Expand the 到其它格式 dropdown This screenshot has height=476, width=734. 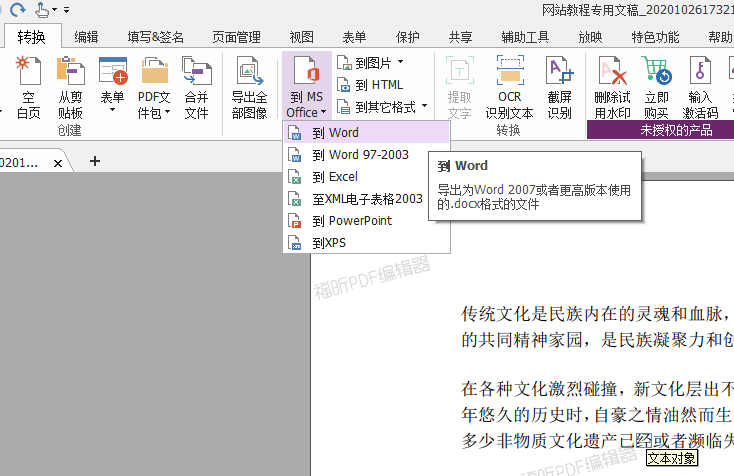[x=382, y=107]
